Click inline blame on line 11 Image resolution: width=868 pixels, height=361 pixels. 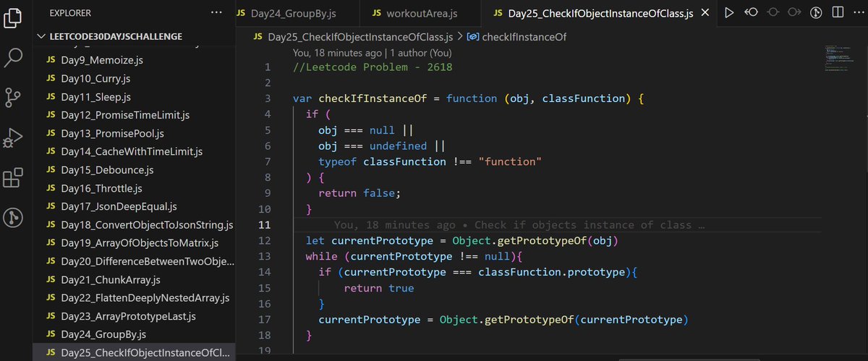tap(519, 225)
